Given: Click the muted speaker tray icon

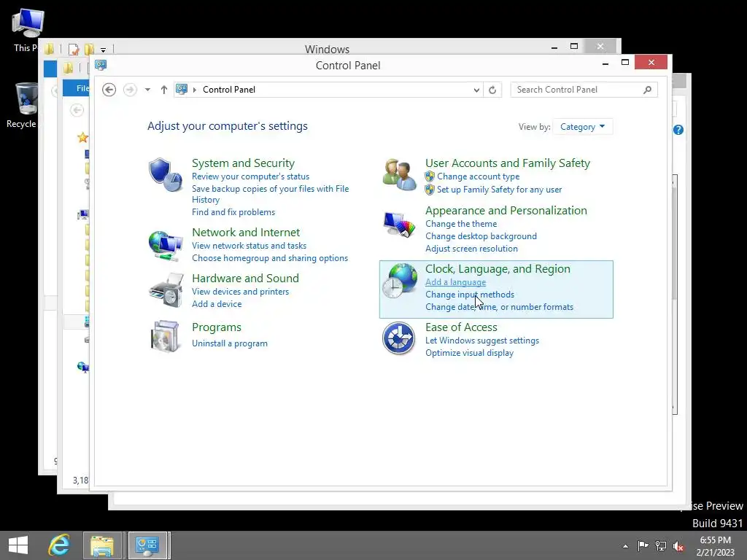Looking at the screenshot, I should [678, 545].
